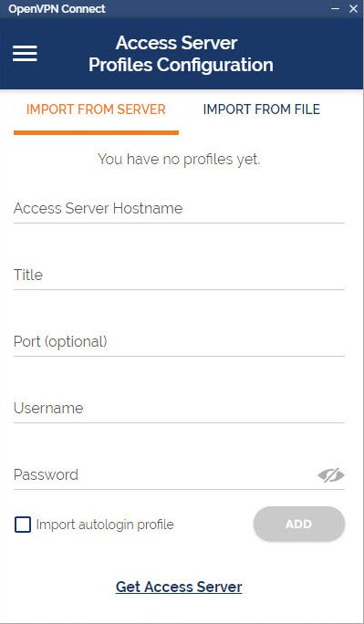Click the orange active tab indicator bar
The height and width of the screenshot is (624, 364).
pos(96,132)
